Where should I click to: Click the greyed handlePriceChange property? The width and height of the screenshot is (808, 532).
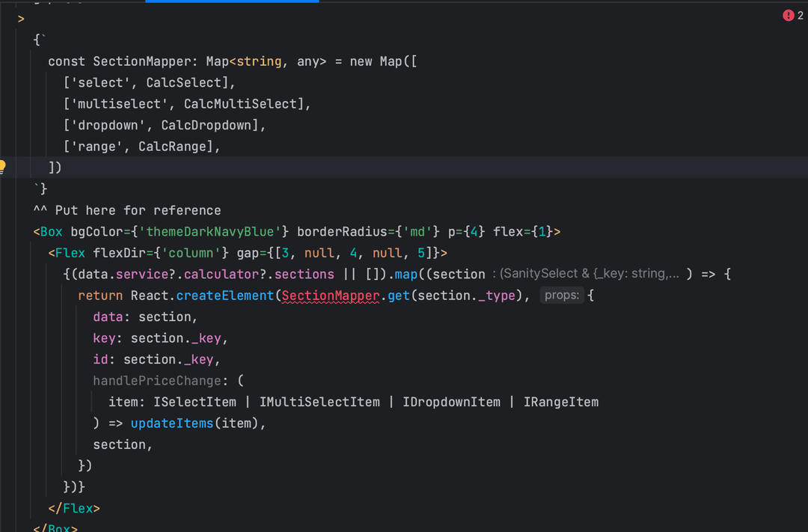click(x=157, y=381)
